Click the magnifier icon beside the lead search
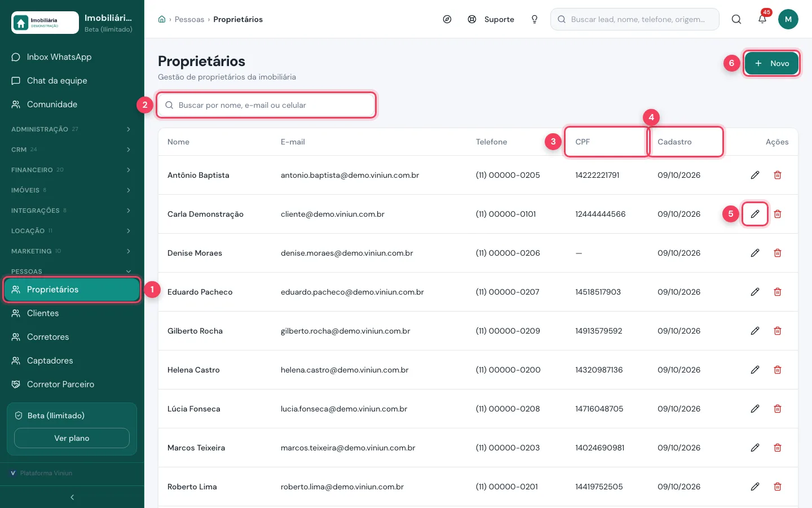The image size is (812, 508). (x=736, y=19)
